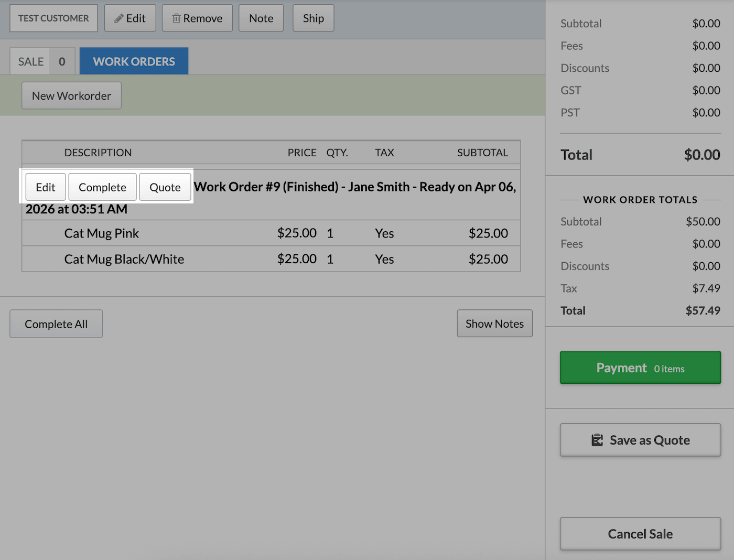The image size is (734, 560).
Task: Click the PRICE column header
Action: (x=302, y=153)
